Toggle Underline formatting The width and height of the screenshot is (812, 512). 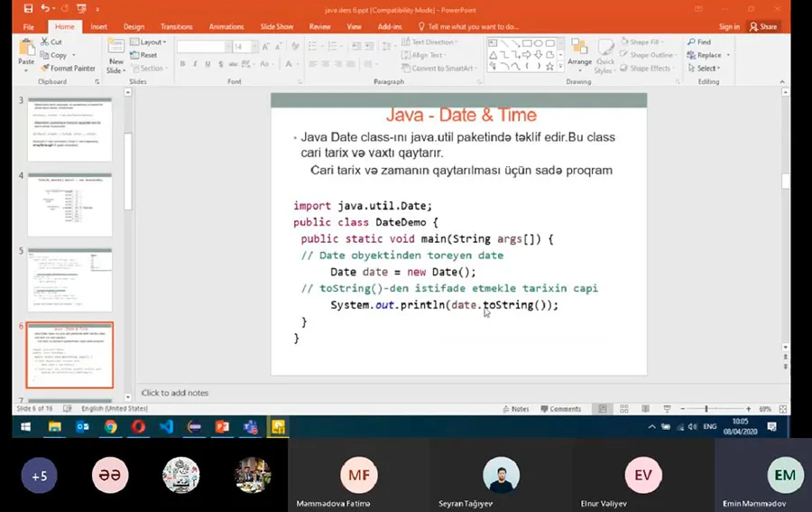coord(208,64)
